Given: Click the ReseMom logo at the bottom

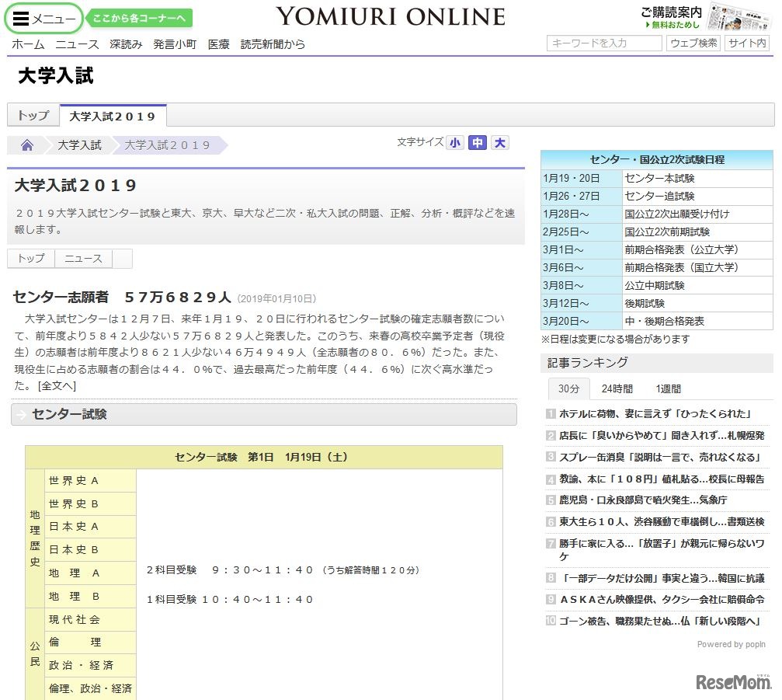Looking at the screenshot, I should coord(732,680).
